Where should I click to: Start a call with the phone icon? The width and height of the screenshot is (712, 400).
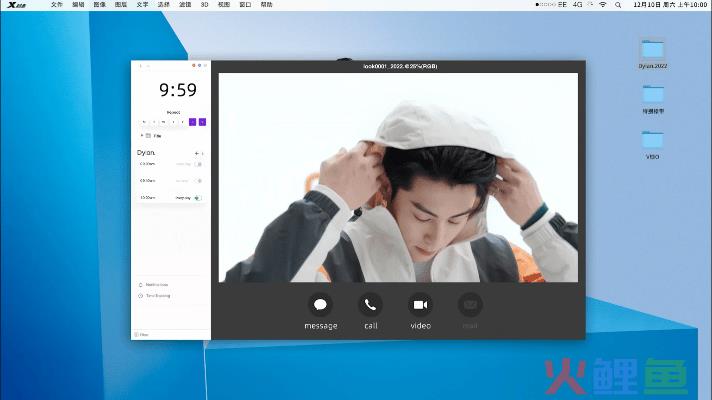pyautogui.click(x=370, y=305)
